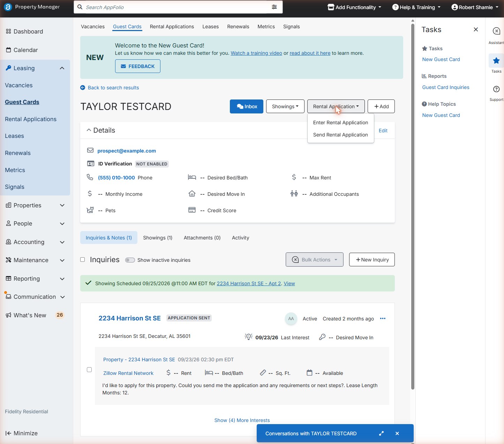This screenshot has height=444, width=504.
Task: Click the search filter sliders icon
Action: click(274, 7)
